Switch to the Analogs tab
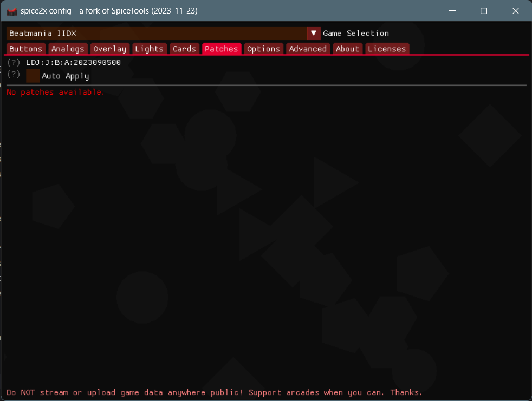532x401 pixels. point(68,49)
